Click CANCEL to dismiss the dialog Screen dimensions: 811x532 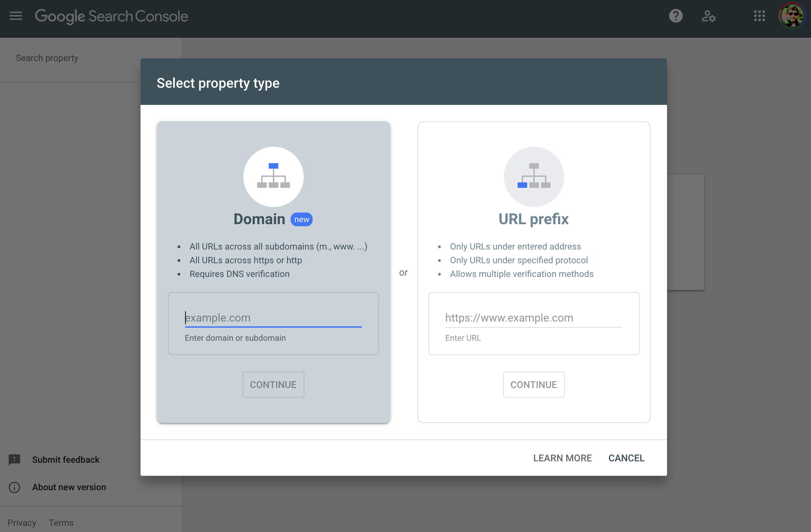pyautogui.click(x=626, y=458)
